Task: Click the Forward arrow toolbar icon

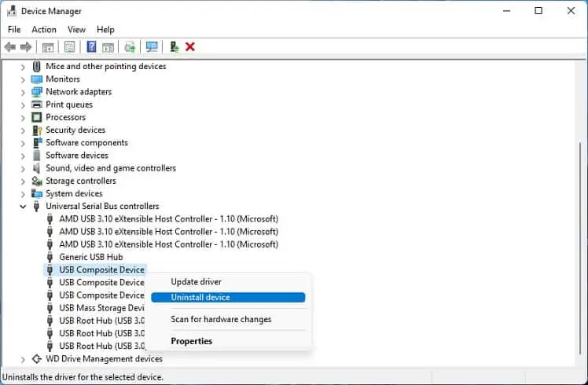Action: pyautogui.click(x=26, y=47)
